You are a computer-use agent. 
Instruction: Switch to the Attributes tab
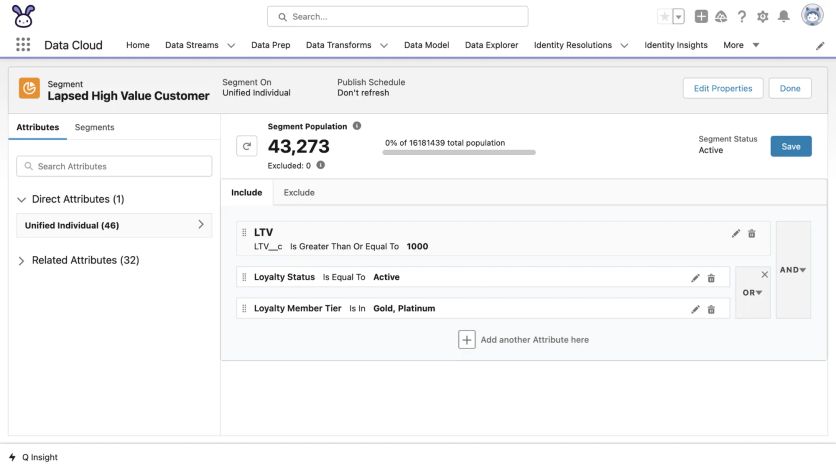pos(37,127)
